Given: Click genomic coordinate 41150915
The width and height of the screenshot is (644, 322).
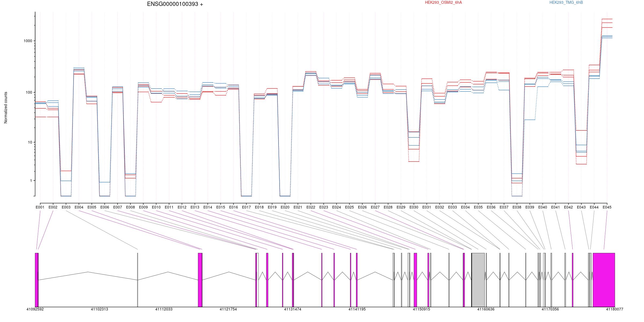Looking at the screenshot, I should pos(421,309).
